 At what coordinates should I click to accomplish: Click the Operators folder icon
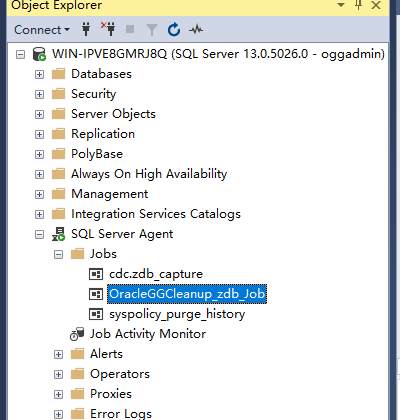(x=78, y=374)
